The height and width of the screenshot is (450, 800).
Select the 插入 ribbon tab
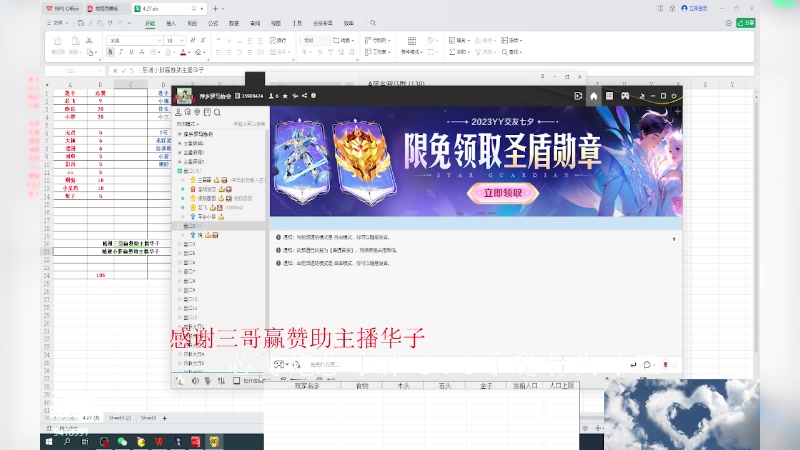click(x=171, y=23)
